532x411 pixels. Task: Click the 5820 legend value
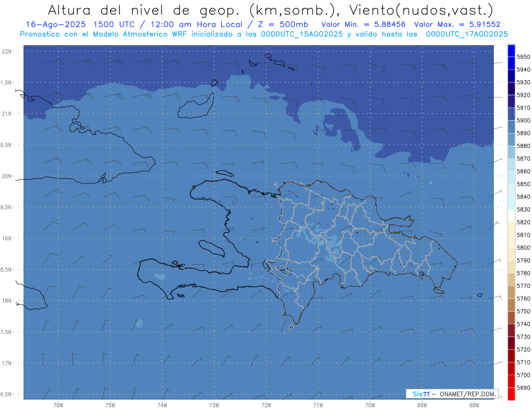click(523, 222)
